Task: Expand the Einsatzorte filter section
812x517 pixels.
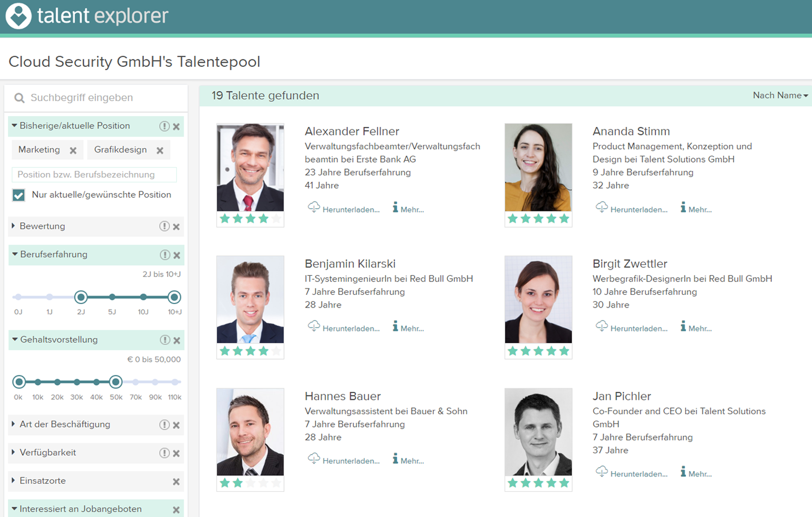Action: tap(13, 481)
